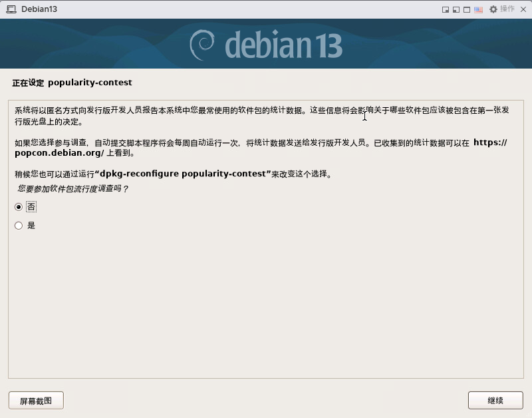
Task: Open the 操作 actions menu
Action: [507, 9]
